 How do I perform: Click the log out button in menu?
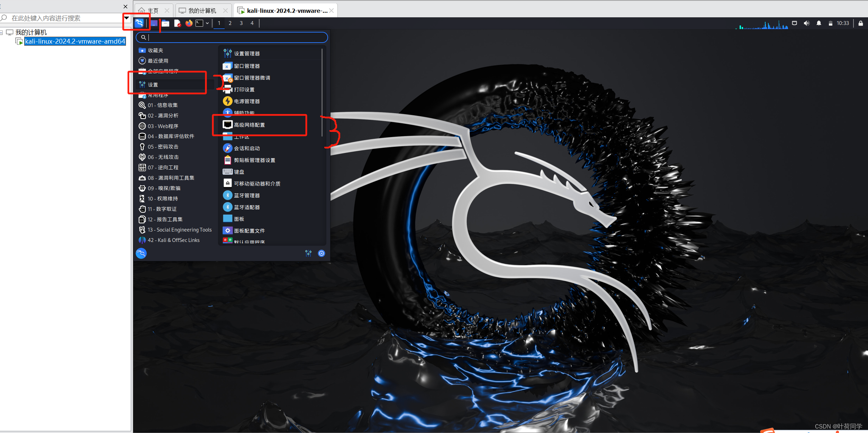pyautogui.click(x=322, y=253)
